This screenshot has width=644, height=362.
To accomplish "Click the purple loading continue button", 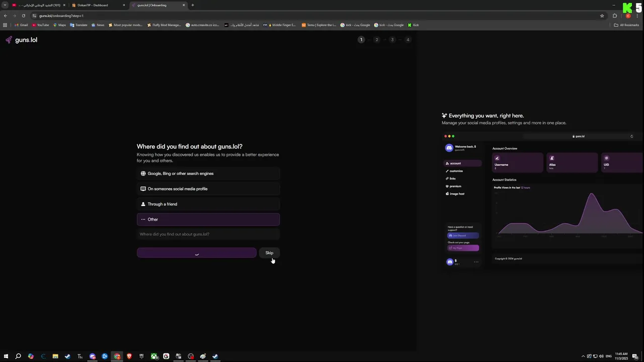I will point(197,253).
